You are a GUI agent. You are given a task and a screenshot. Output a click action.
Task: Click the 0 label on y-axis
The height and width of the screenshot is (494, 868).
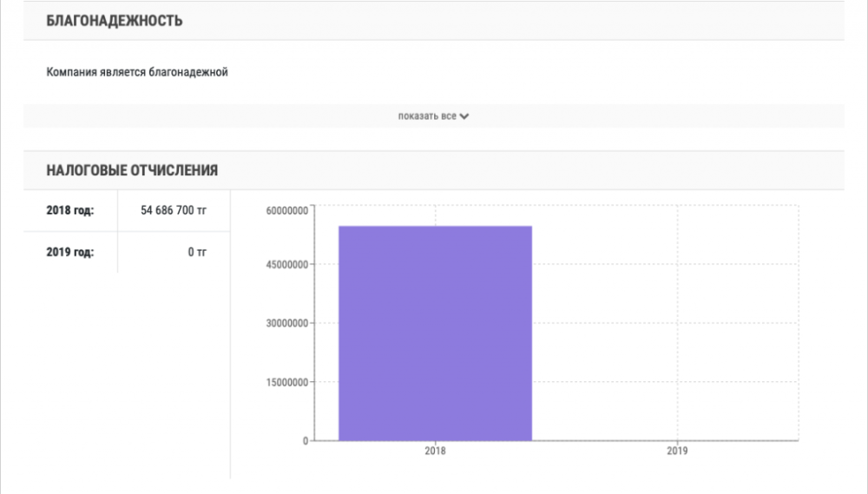pyautogui.click(x=306, y=441)
